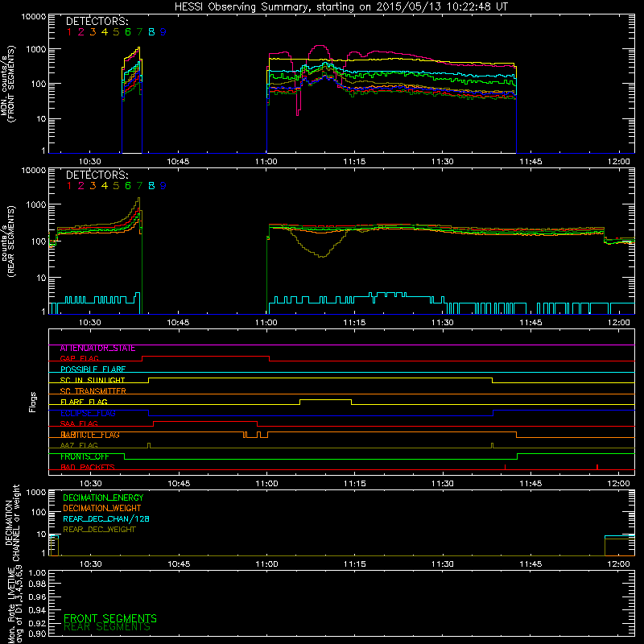Click the 11:15 tick under the front segments plot
The image size is (644, 644).
pyautogui.click(x=354, y=162)
